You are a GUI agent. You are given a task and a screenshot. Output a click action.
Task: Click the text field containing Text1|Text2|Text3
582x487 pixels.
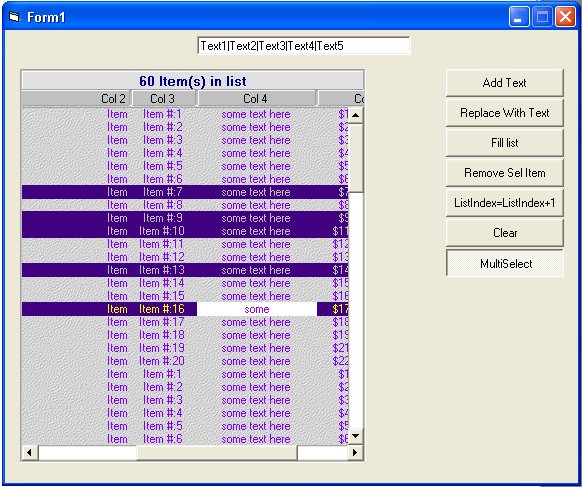pyautogui.click(x=304, y=46)
